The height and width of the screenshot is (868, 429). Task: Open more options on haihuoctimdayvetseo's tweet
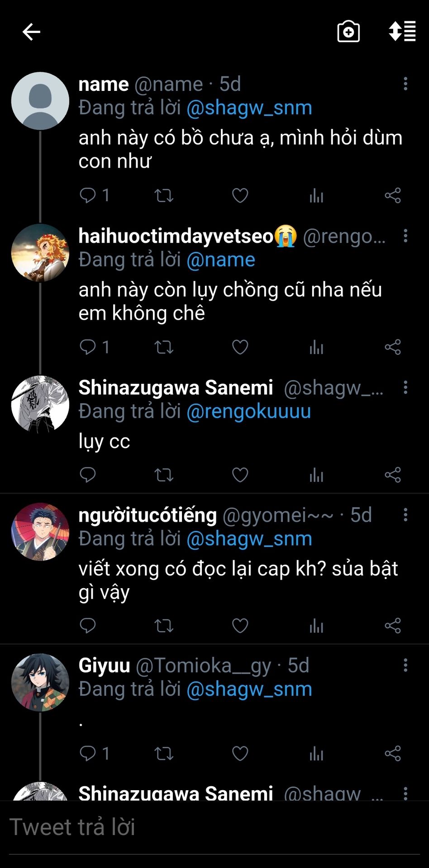[x=405, y=236]
